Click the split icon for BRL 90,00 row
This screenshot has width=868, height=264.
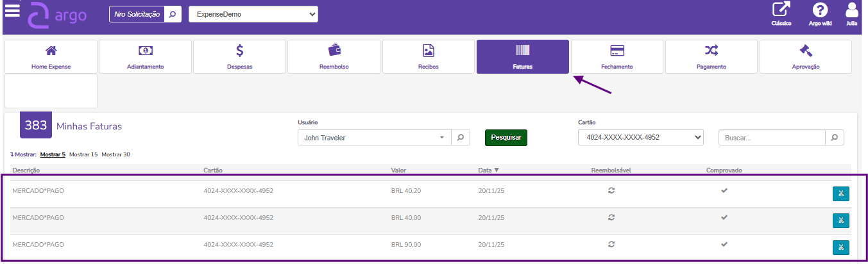click(840, 248)
